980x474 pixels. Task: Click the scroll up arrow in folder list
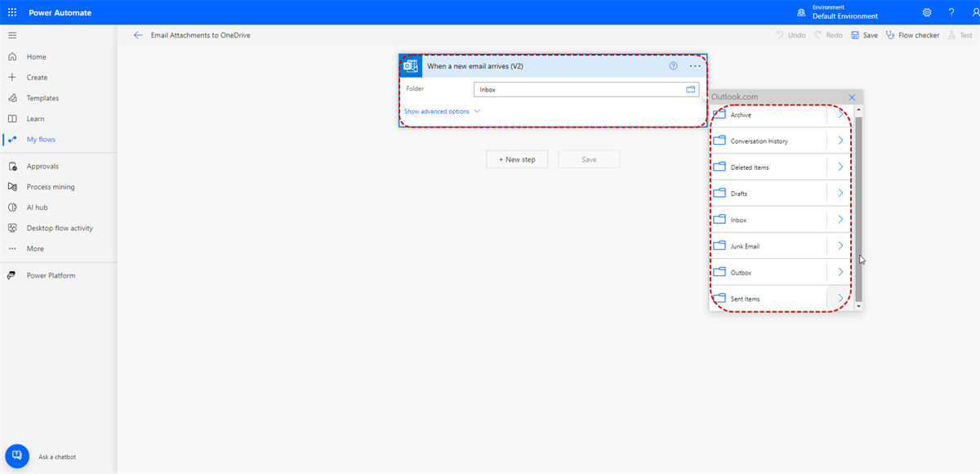pyautogui.click(x=858, y=110)
